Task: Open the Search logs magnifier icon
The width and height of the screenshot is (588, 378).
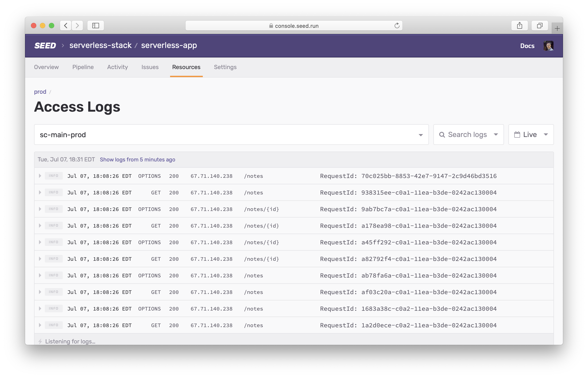Action: [x=442, y=134]
